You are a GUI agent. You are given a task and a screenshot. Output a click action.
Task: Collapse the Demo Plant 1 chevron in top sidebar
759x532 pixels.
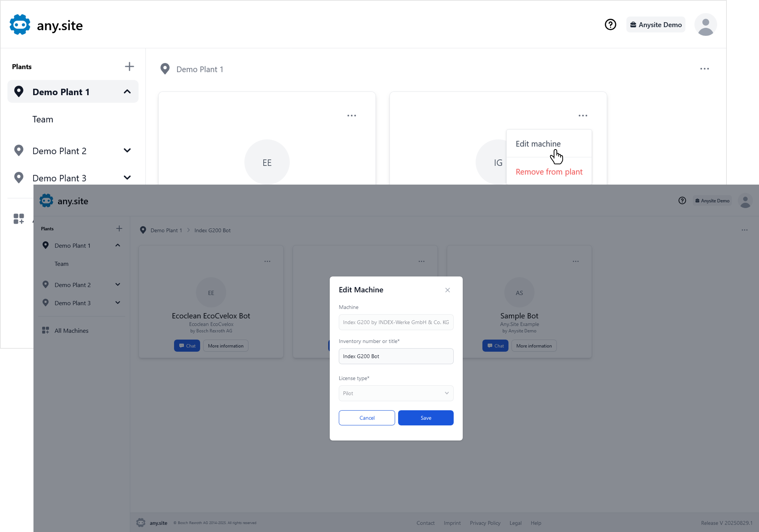pyautogui.click(x=127, y=92)
